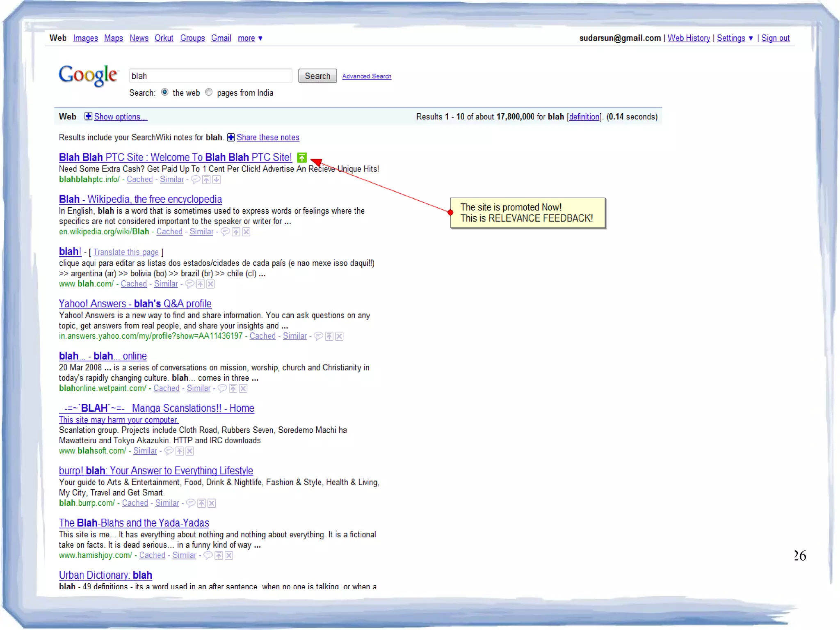Promote the blahonline.wetpaint.com result
Viewport: 840px width, 630px height.
tap(233, 388)
